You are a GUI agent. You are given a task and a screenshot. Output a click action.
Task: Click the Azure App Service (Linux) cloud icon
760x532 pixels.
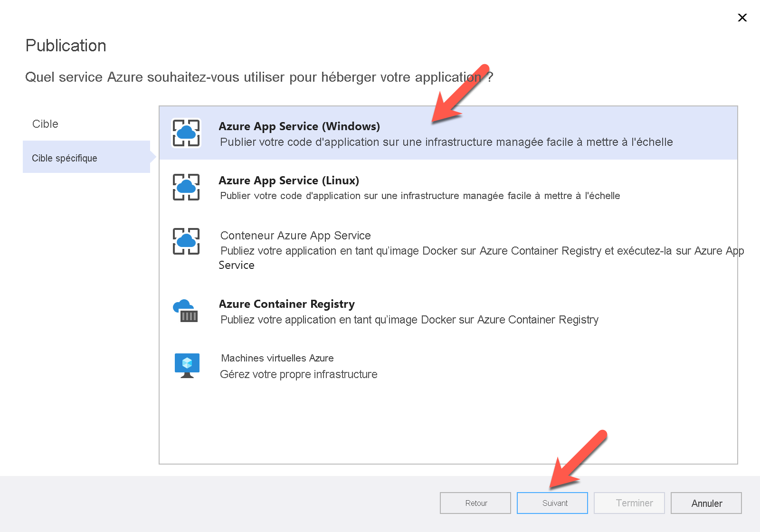(x=186, y=187)
